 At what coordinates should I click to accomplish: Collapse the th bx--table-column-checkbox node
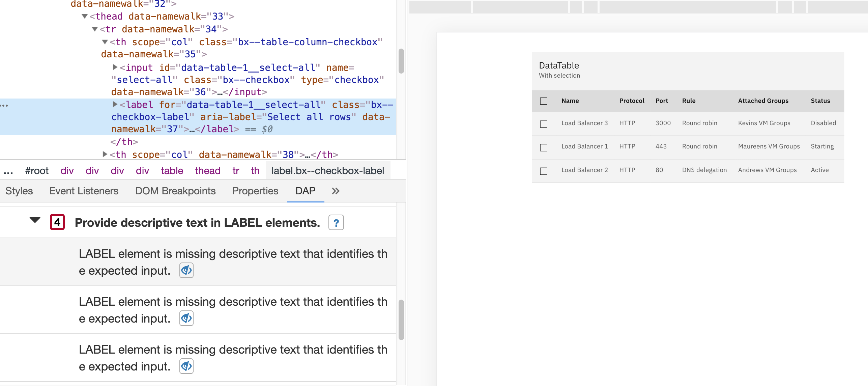click(105, 42)
